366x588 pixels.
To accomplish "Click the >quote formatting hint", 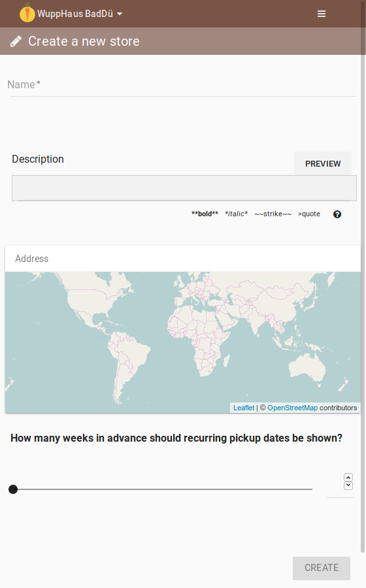I will [x=309, y=214].
